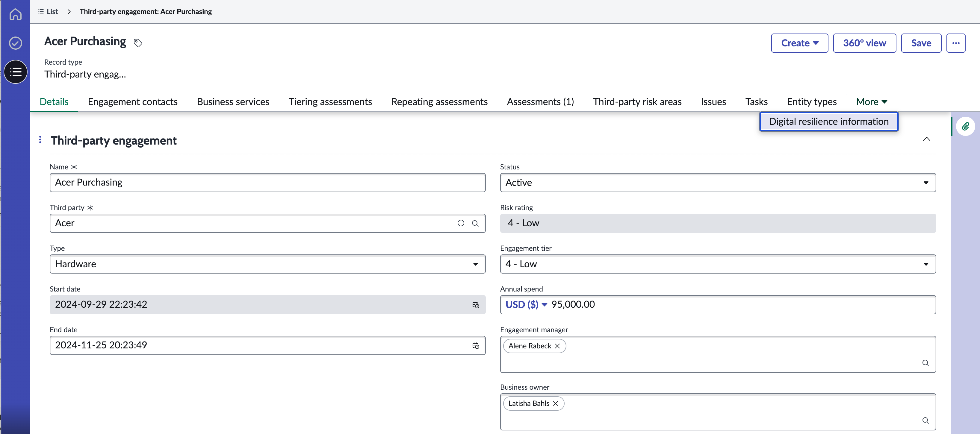Image resolution: width=980 pixels, height=434 pixels.
Task: Remove Latisha Bahls from Business owner
Action: point(555,403)
